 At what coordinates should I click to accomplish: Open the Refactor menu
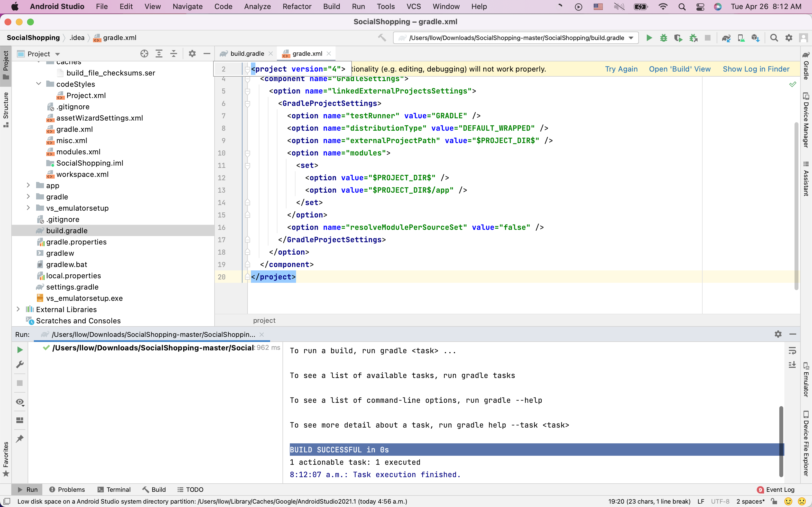tap(297, 6)
